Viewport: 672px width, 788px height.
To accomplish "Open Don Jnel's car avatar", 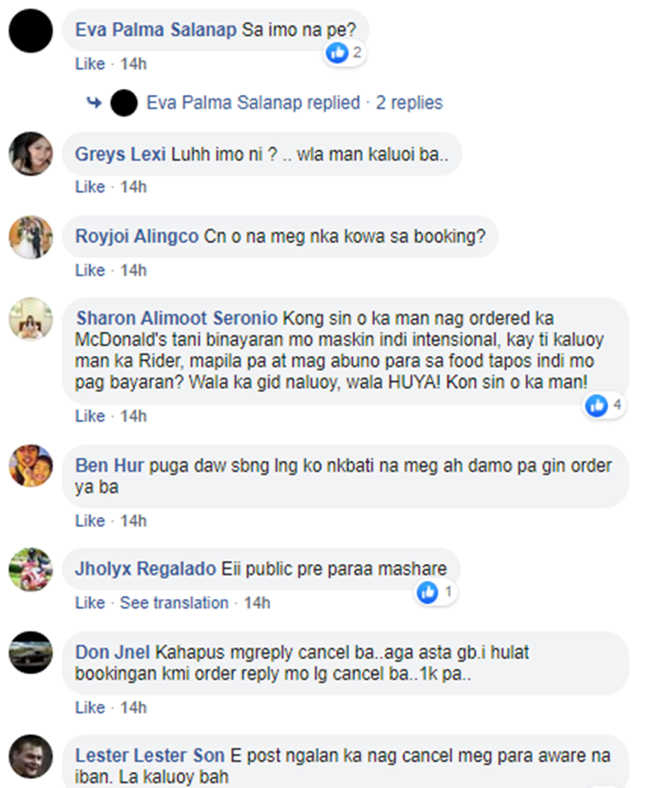I will (30, 653).
